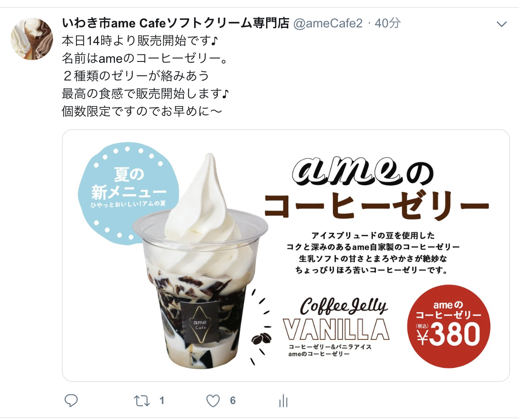This screenshot has height=420, width=519.
Task: Like the tweet with the heart icon
Action: (213, 401)
